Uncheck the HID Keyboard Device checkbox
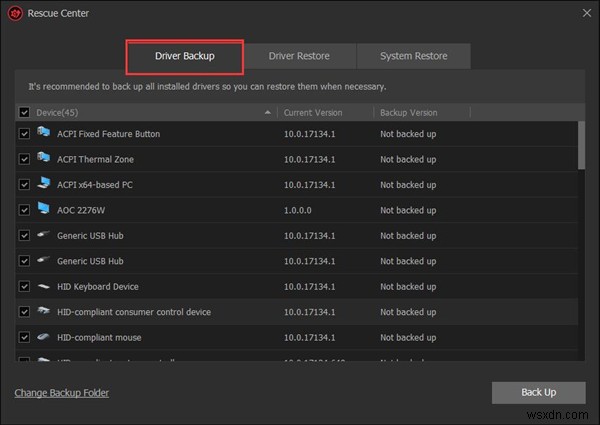This screenshot has width=600, height=425. [x=24, y=286]
